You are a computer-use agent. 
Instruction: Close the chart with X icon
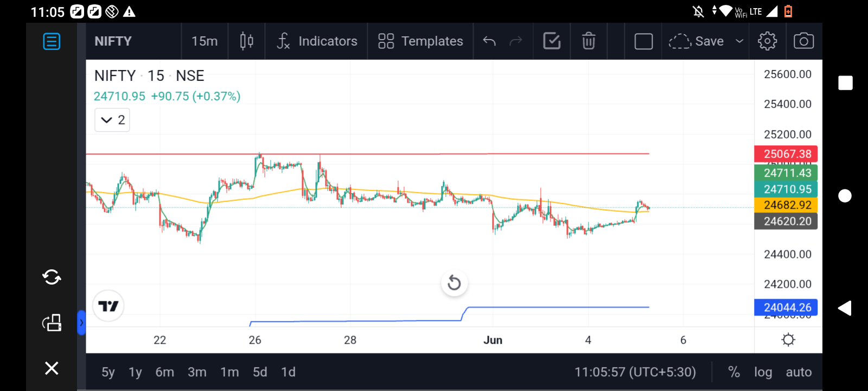point(52,368)
